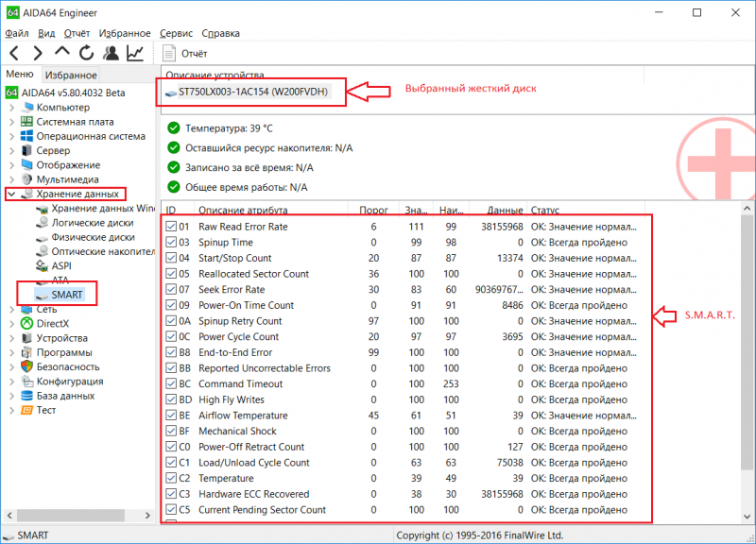Go back with the left arrow toolbar icon

14,53
